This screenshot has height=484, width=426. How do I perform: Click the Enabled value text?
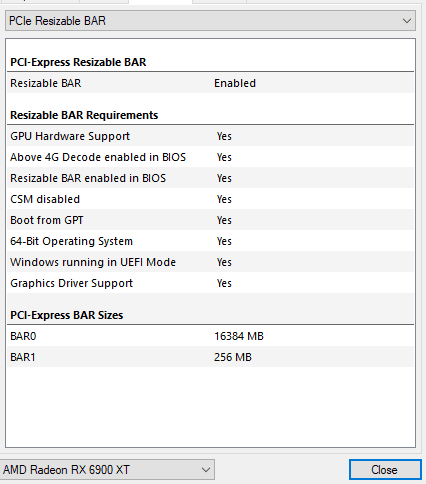[x=235, y=83]
